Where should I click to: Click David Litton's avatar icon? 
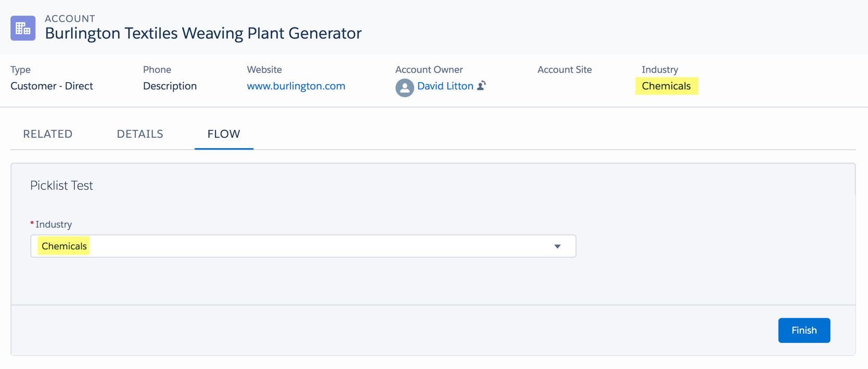pyautogui.click(x=404, y=87)
